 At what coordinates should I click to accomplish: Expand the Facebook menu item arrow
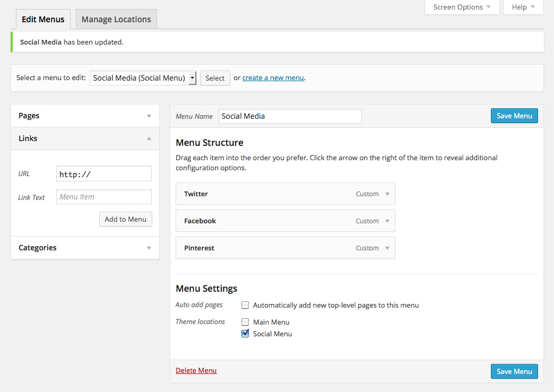coord(387,221)
